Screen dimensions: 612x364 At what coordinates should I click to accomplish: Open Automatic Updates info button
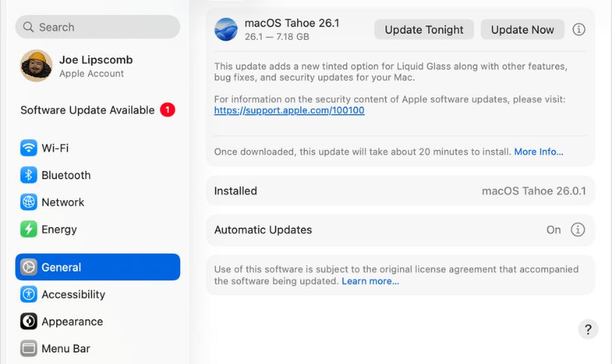click(578, 229)
